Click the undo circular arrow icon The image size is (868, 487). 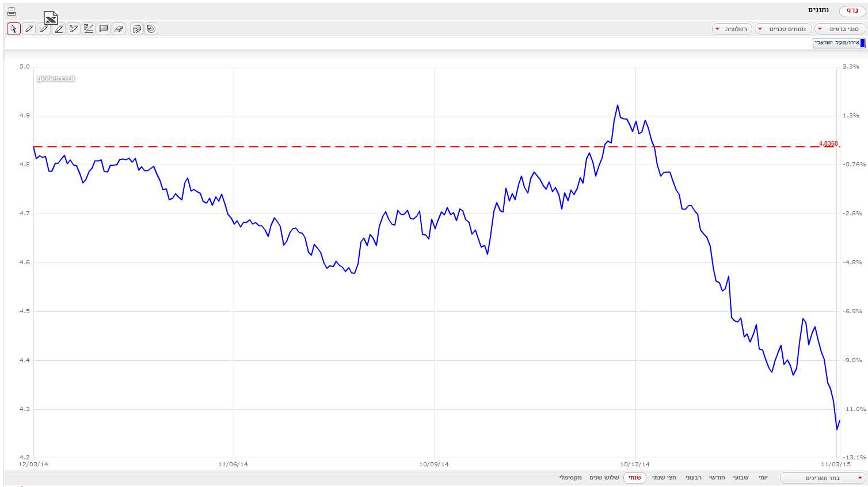[151, 29]
